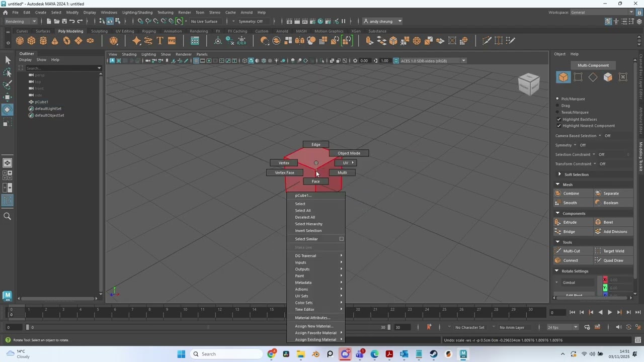Click the Combine mesh button
Screen dimensions: 644x362
[x=573, y=194]
